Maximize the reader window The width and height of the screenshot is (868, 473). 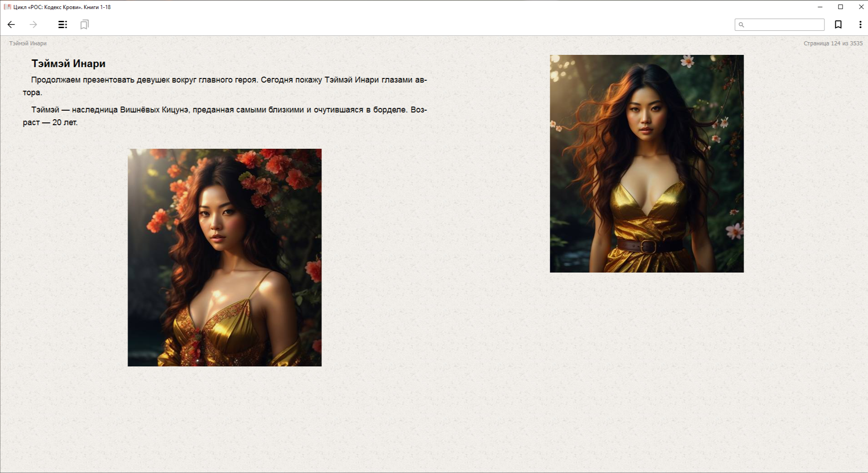coord(840,7)
